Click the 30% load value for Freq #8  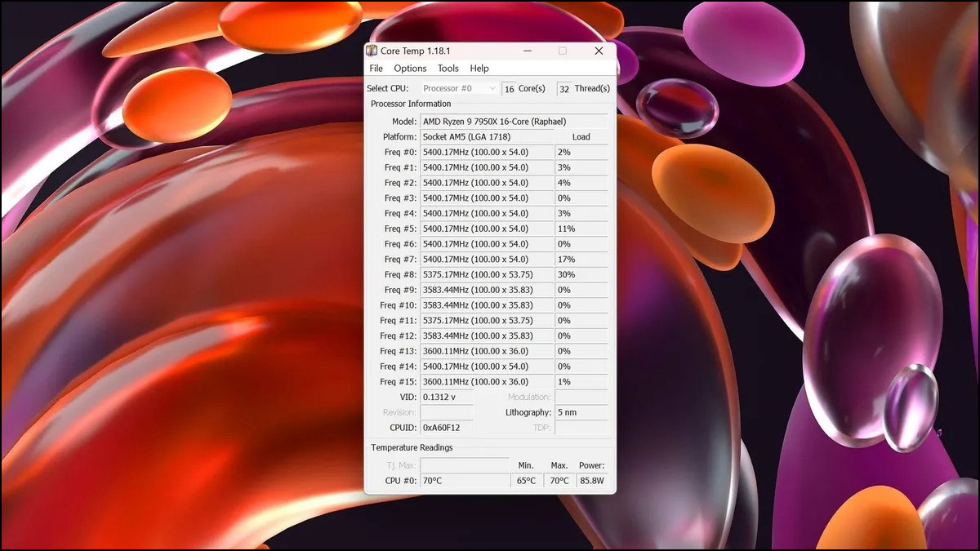click(581, 275)
